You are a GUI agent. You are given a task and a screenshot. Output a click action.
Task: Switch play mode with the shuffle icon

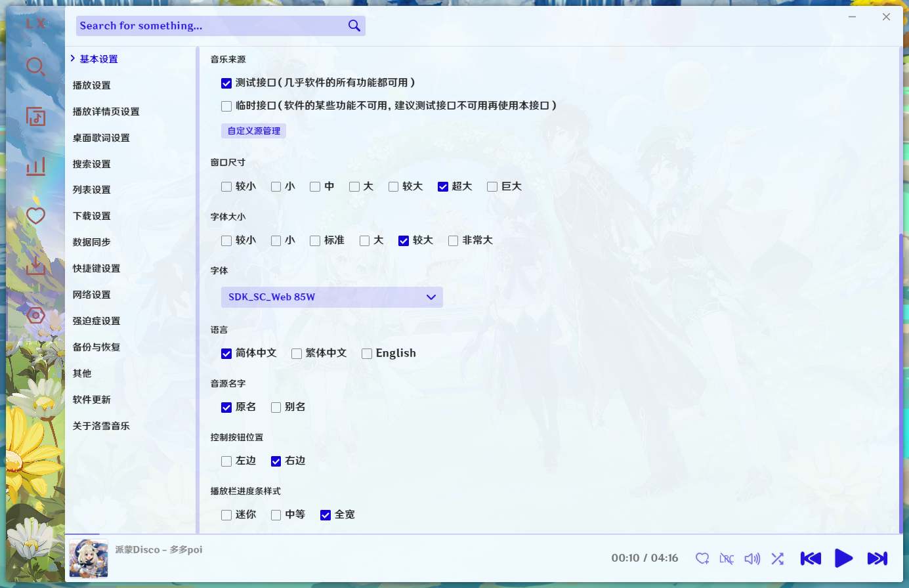coord(778,558)
